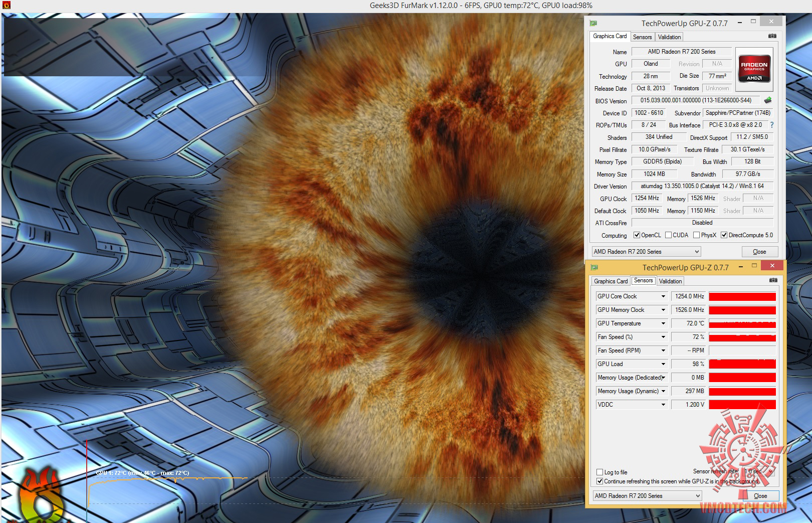Toggle the OpenCL checkbox
This screenshot has width=812, height=523.
[637, 235]
